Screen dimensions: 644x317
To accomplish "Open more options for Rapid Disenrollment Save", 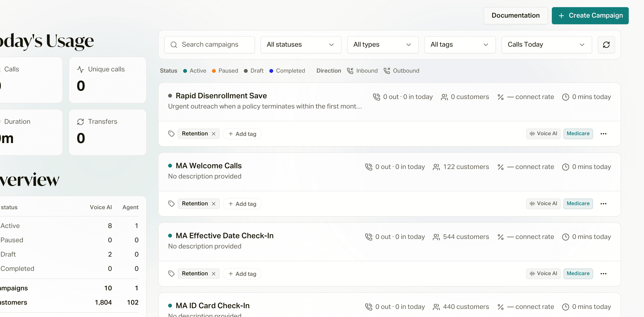I will click(603, 134).
